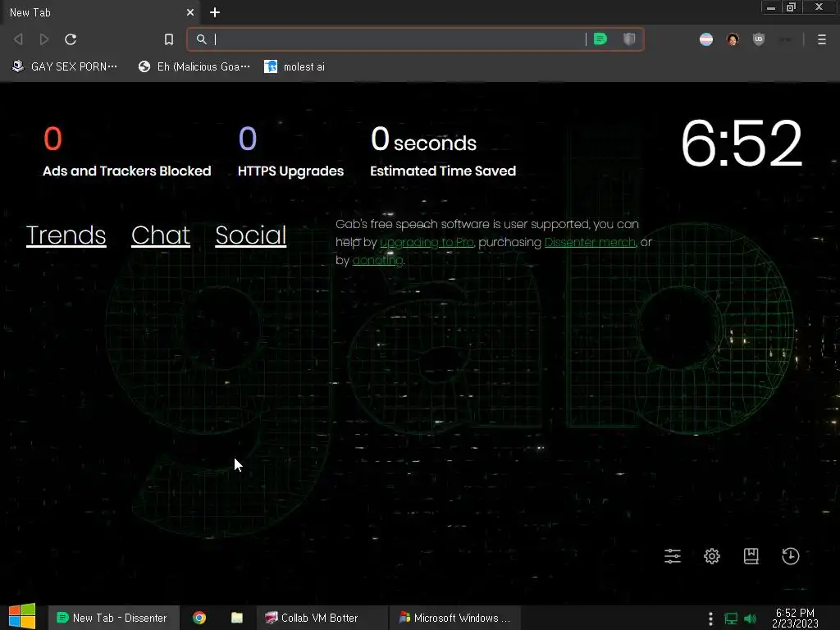
Task: Open bookmarks via the book icon
Action: [751, 556]
